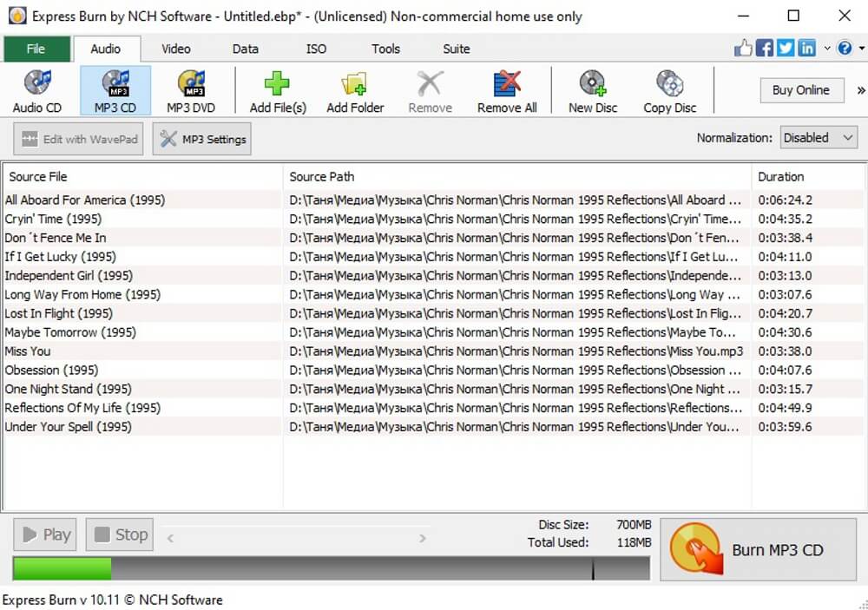Image resolution: width=868 pixels, height=610 pixels.
Task: Click duration 0:06:24.2
Action: (785, 200)
